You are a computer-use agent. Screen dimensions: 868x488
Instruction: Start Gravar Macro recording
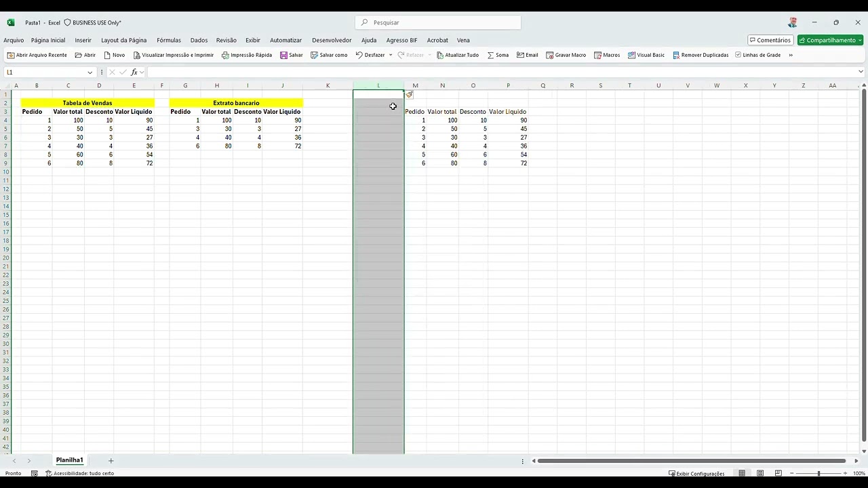(x=566, y=55)
